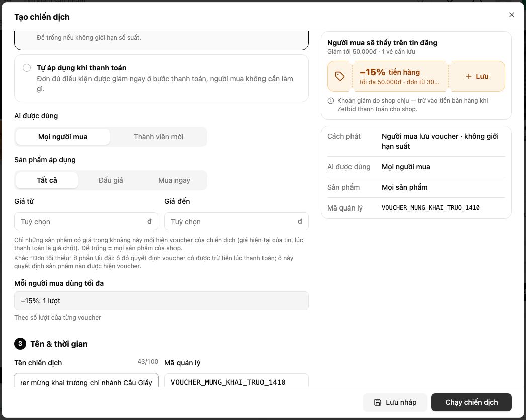
Task: Click the 43/100 character counter
Action: point(148,362)
